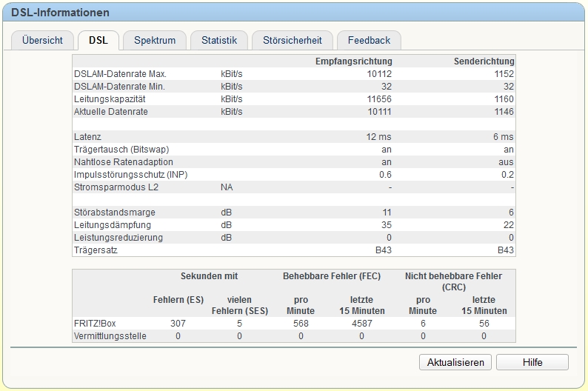Select the DSLAM-Datenrate Max. row label
The height and width of the screenshot is (391, 588).
point(120,74)
